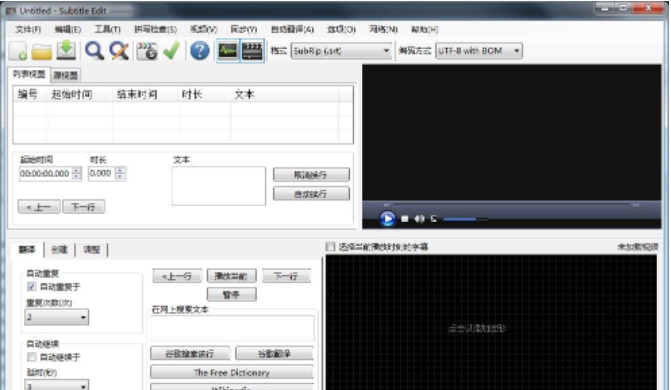This screenshot has width=671, height=390.
Task: Open the 工具(T) menu
Action: [107, 29]
